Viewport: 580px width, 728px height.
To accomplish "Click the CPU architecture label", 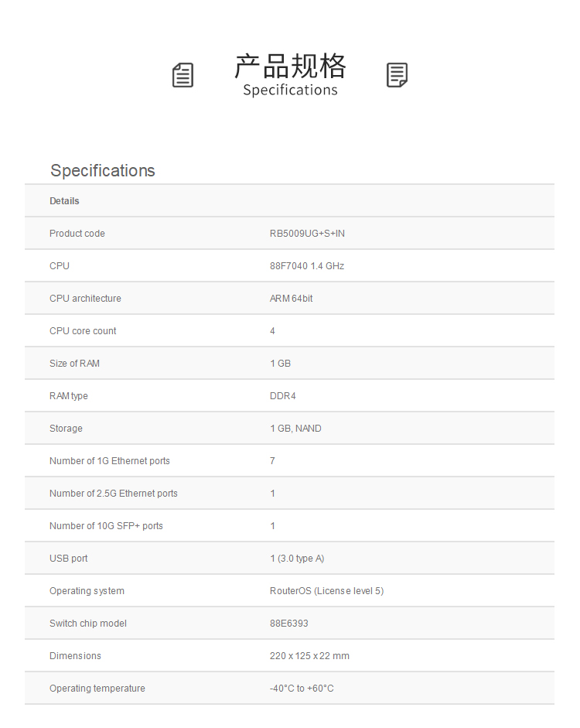I will point(85,299).
